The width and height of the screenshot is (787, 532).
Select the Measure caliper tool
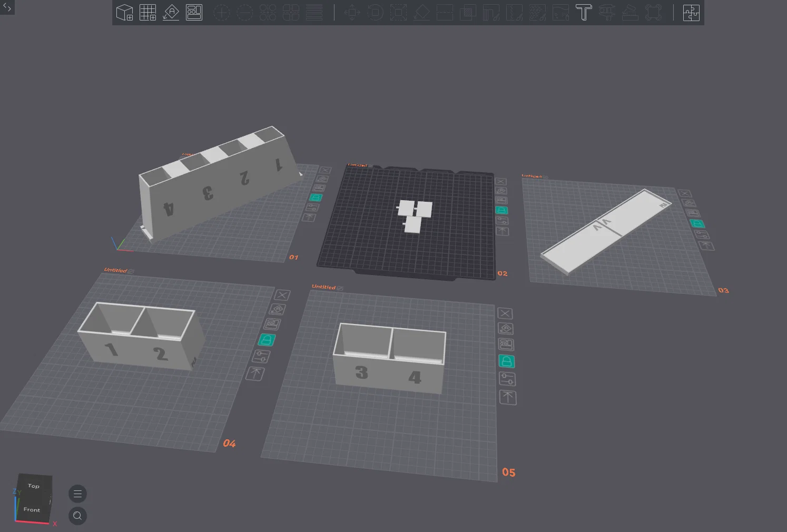pos(607,12)
